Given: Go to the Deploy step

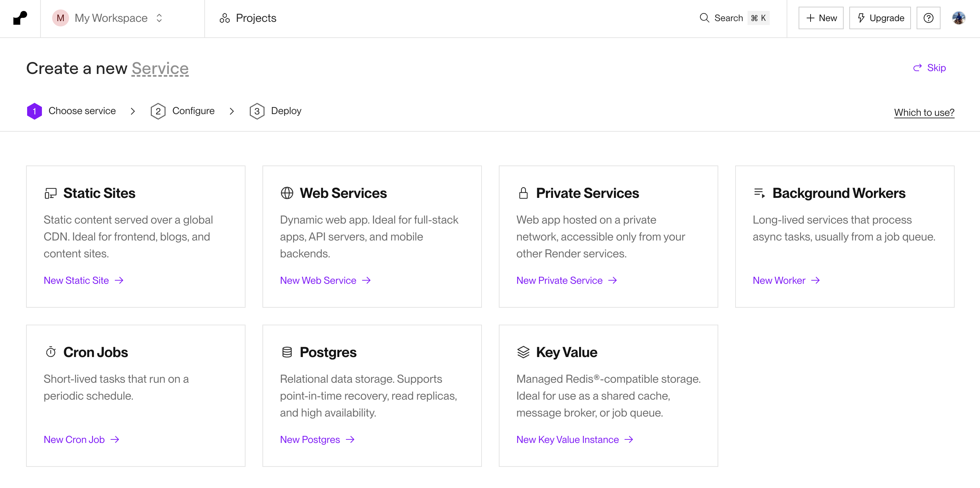Looking at the screenshot, I should (x=286, y=111).
